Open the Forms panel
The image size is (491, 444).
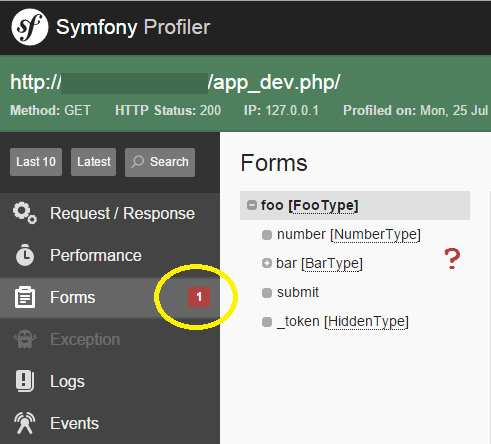tap(110, 297)
